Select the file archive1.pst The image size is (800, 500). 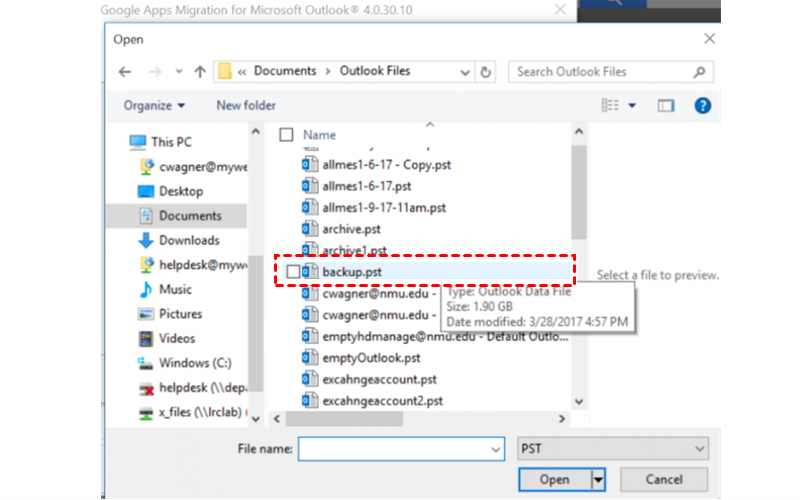tap(355, 251)
